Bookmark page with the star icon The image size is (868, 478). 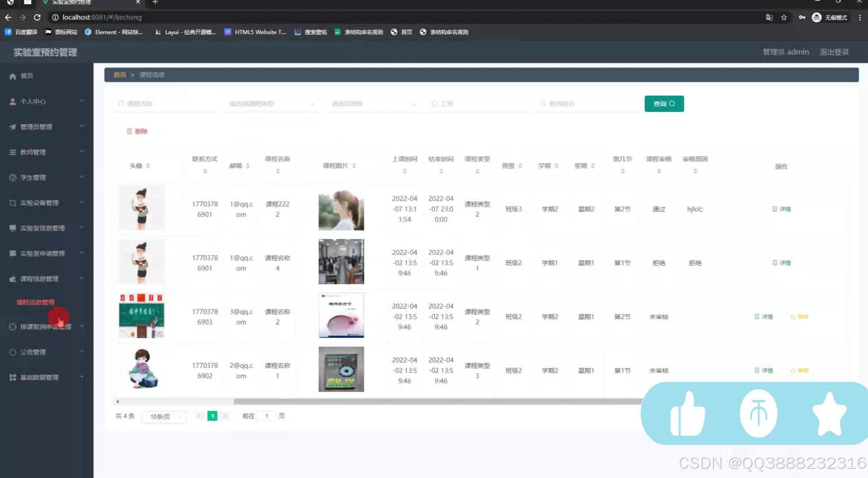click(x=784, y=17)
